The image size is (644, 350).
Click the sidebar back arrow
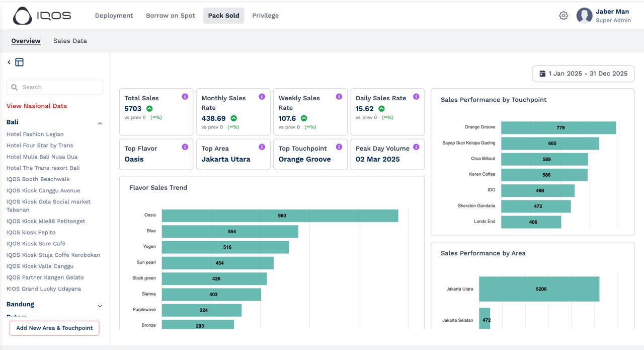9,62
